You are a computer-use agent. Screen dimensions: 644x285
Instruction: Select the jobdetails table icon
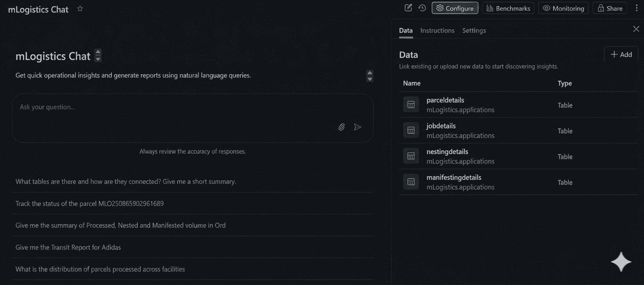(410, 130)
